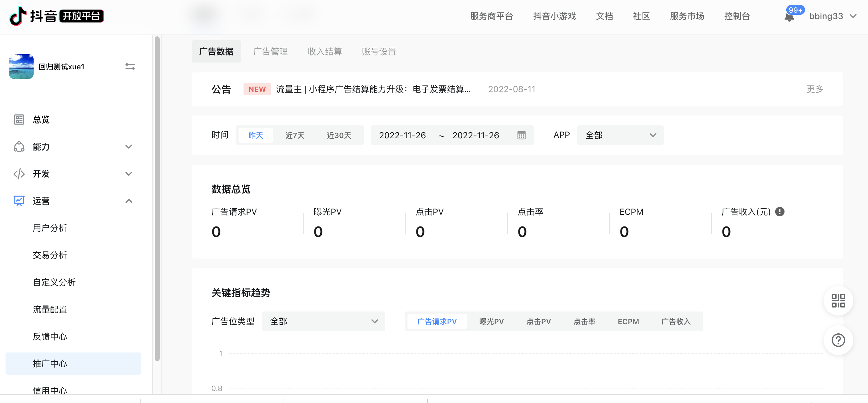Click the 回归测试xue1 app avatar
868x403 pixels.
pyautogui.click(x=21, y=67)
